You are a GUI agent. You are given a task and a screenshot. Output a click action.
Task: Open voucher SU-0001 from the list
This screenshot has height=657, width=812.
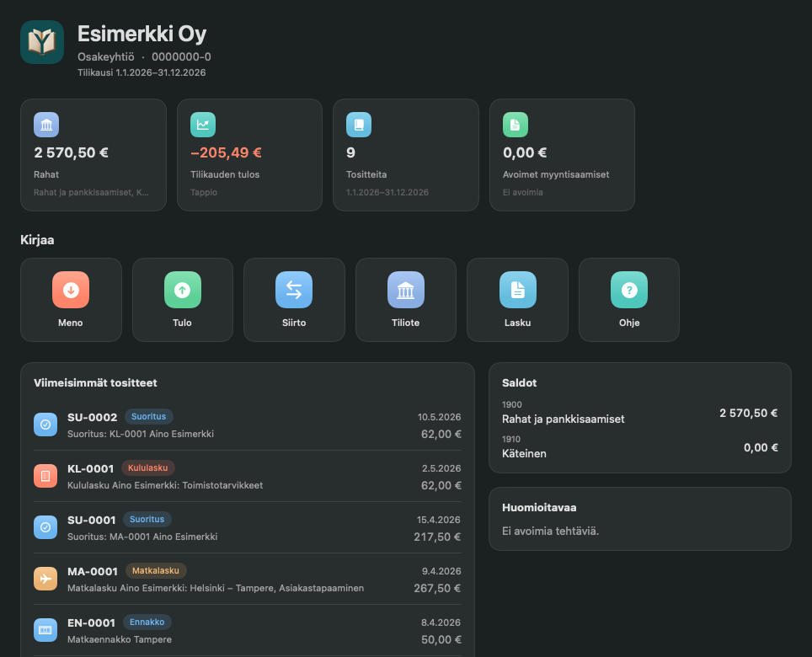tap(248, 527)
